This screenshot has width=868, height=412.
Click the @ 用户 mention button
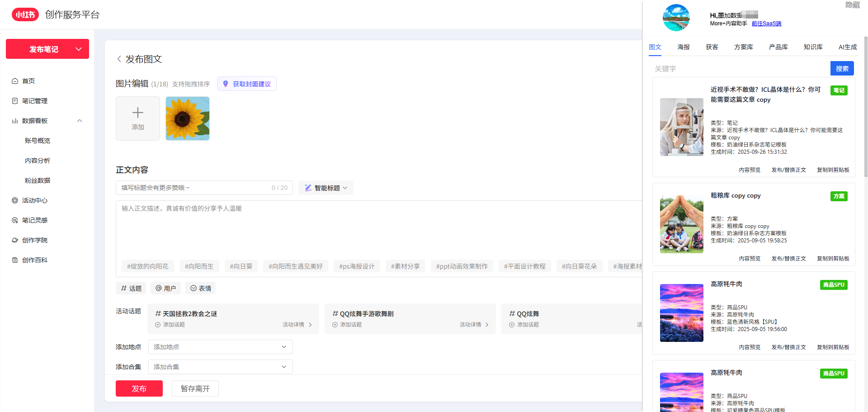pos(165,288)
